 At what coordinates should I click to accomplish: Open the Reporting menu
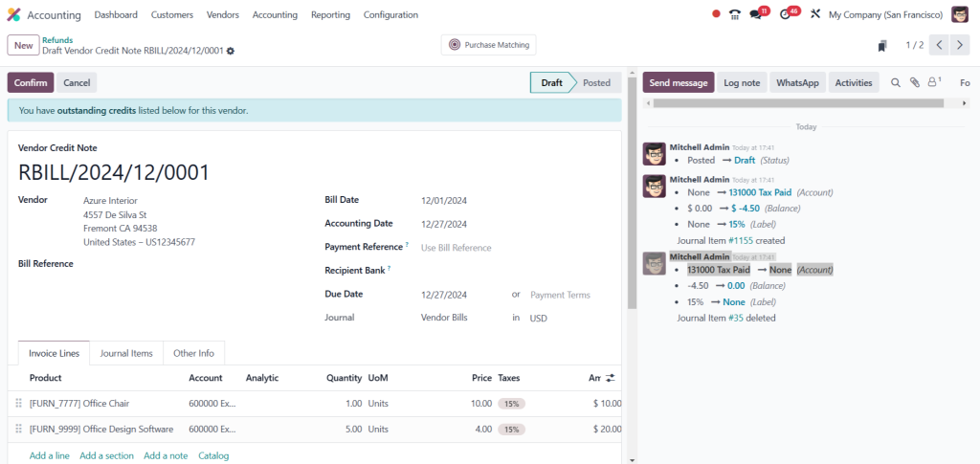click(x=330, y=14)
